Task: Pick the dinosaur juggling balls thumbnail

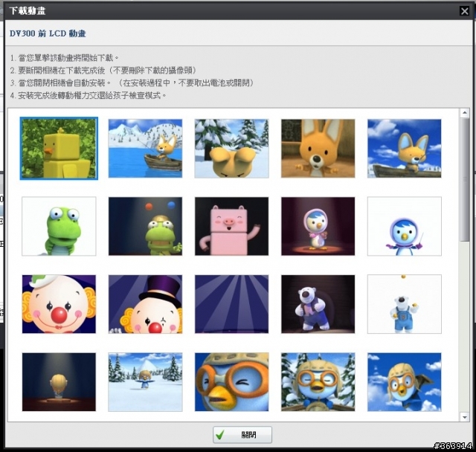Action: point(146,226)
